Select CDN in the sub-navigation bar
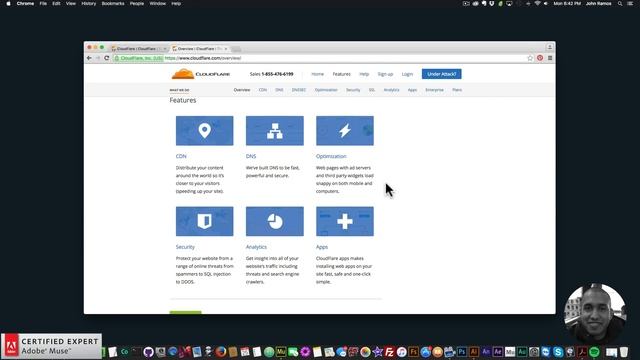The width and height of the screenshot is (640, 360). tap(263, 90)
